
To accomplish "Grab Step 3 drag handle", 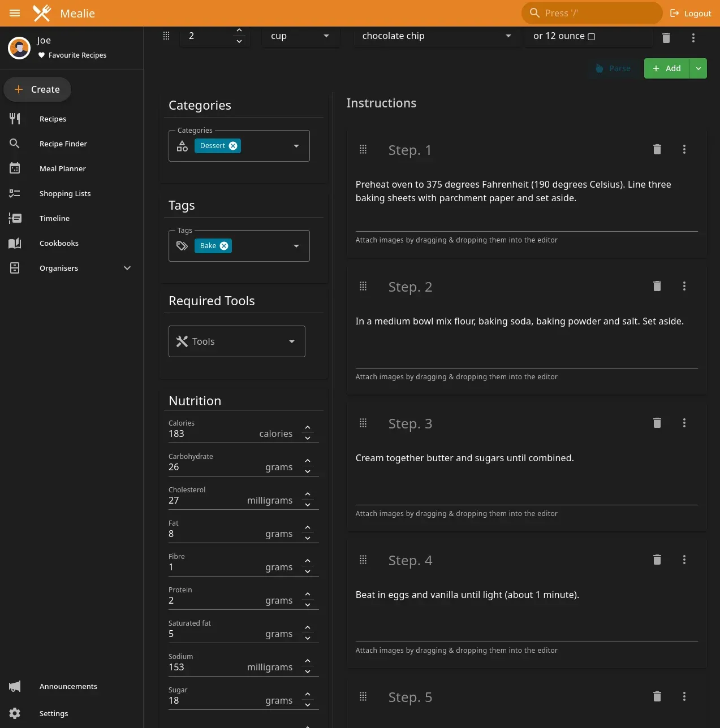I will 363,423.
